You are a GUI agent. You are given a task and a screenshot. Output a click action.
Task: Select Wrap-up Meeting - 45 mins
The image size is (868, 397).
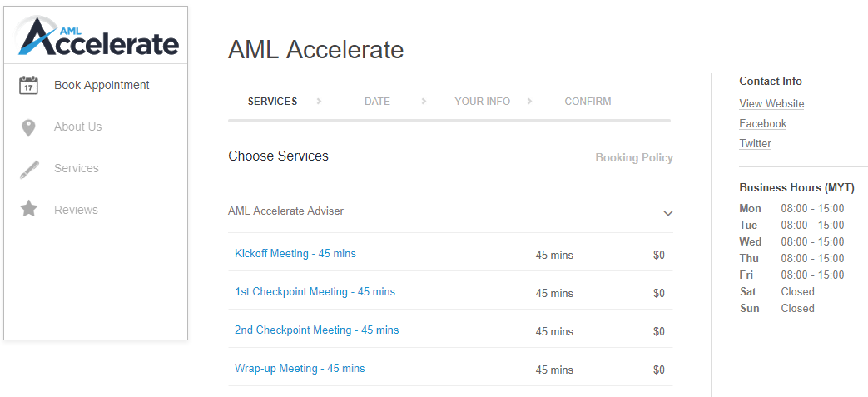[300, 368]
